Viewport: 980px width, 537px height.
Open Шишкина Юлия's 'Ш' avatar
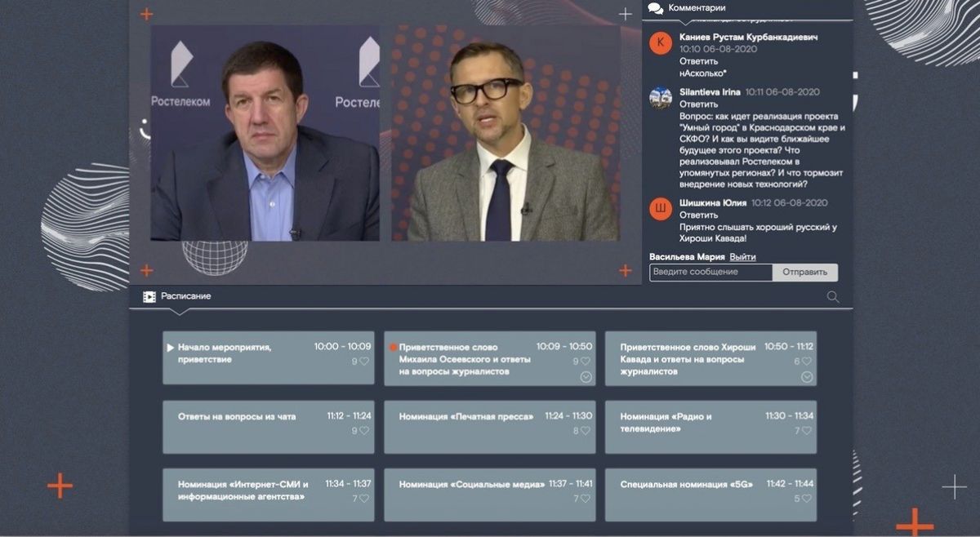[661, 209]
